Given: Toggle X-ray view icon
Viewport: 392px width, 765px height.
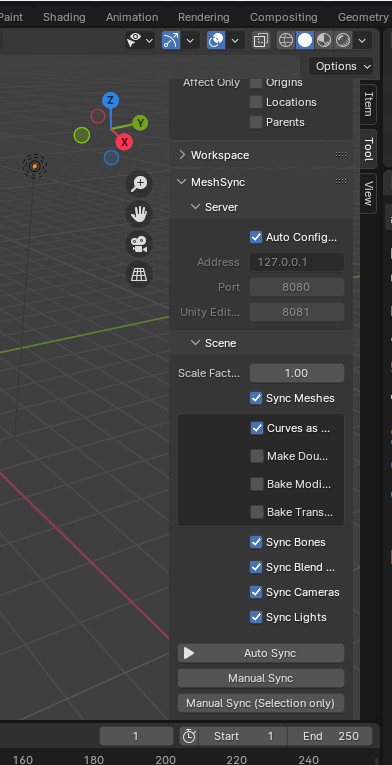Looking at the screenshot, I should (261, 40).
